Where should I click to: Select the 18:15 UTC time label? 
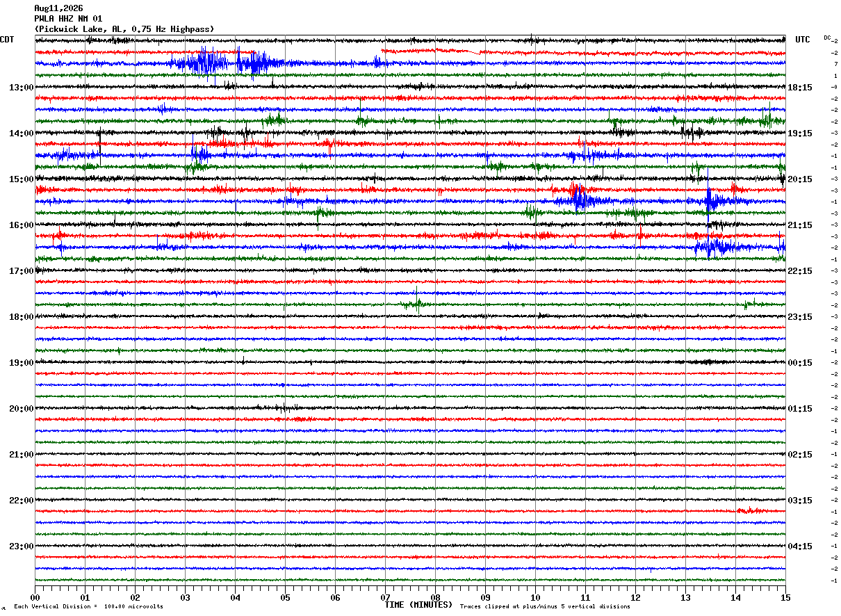click(800, 88)
